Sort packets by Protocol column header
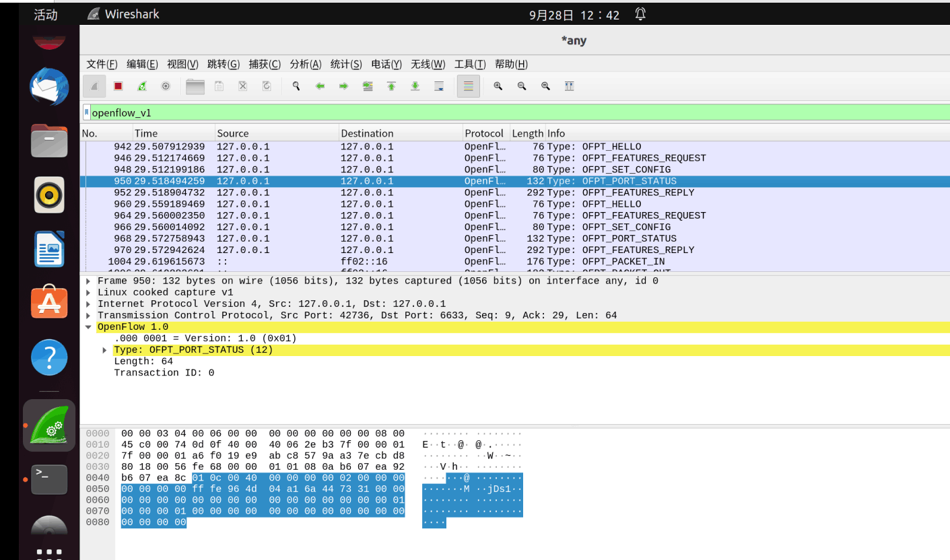The width and height of the screenshot is (950, 560). (485, 133)
